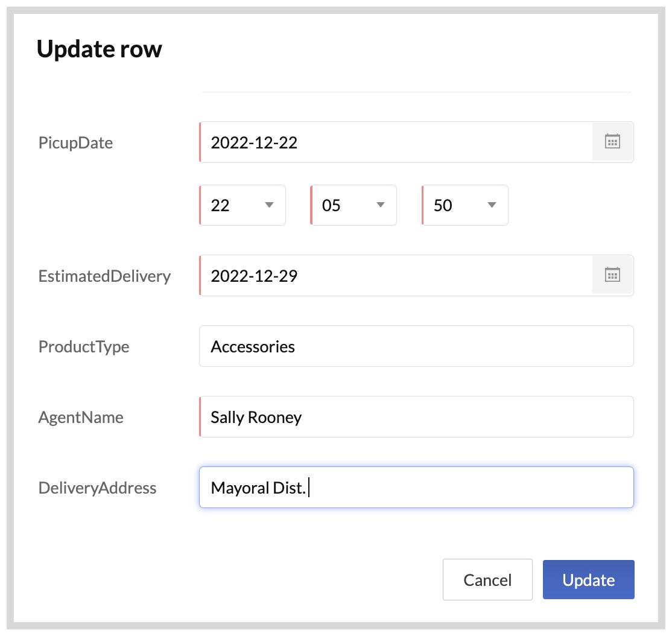Click the Update button
This screenshot has height=636, width=672.
coord(588,579)
